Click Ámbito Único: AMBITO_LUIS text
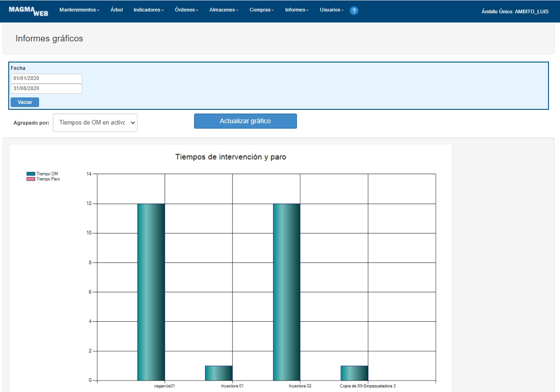 click(515, 11)
